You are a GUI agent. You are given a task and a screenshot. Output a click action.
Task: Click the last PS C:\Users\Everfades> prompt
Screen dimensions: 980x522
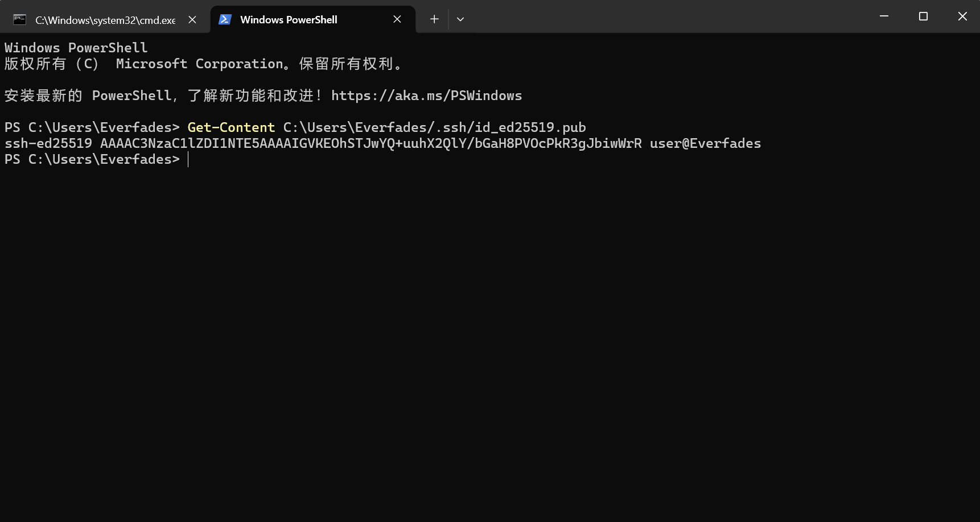92,159
